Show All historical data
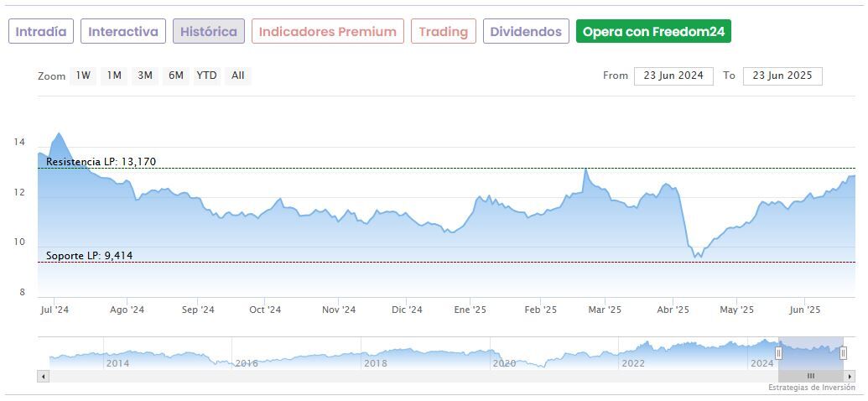This screenshot has width=868, height=401. (x=238, y=76)
